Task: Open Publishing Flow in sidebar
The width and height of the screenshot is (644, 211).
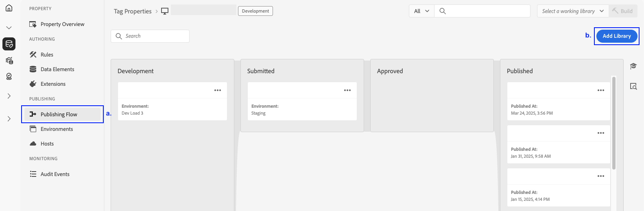Action: [59, 114]
